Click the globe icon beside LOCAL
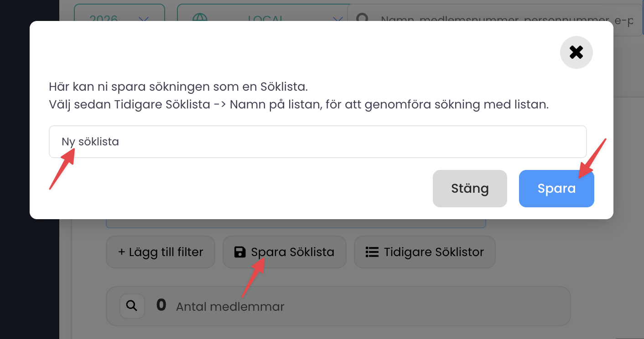The height and width of the screenshot is (339, 644). (x=202, y=18)
